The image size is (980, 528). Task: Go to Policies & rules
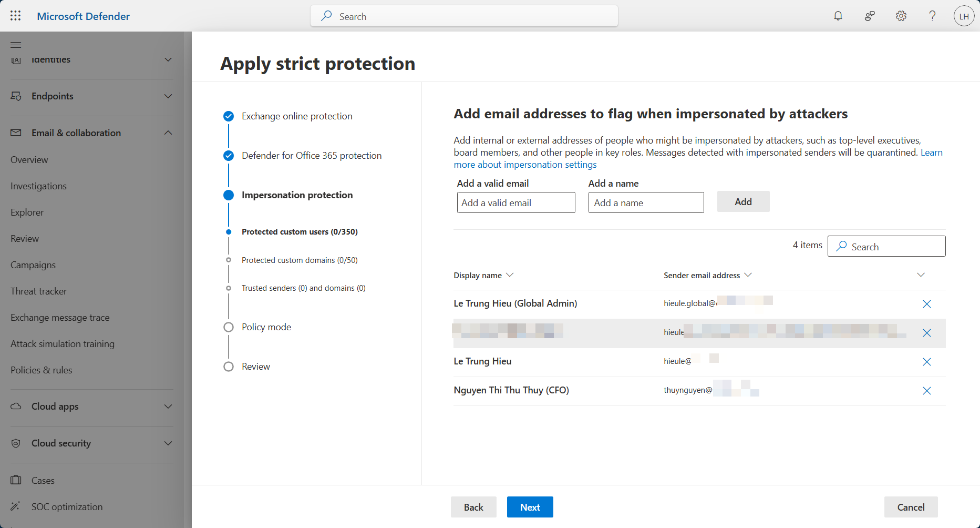click(42, 370)
